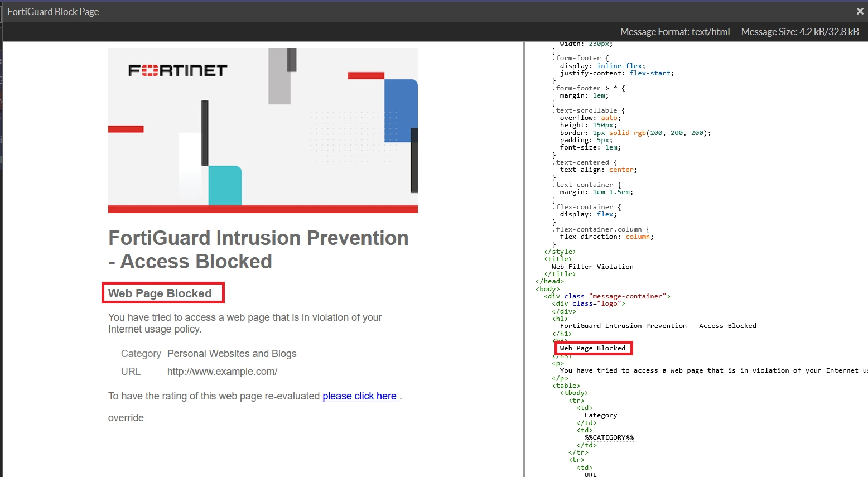Click the 'URL' label in preview table

click(x=131, y=372)
